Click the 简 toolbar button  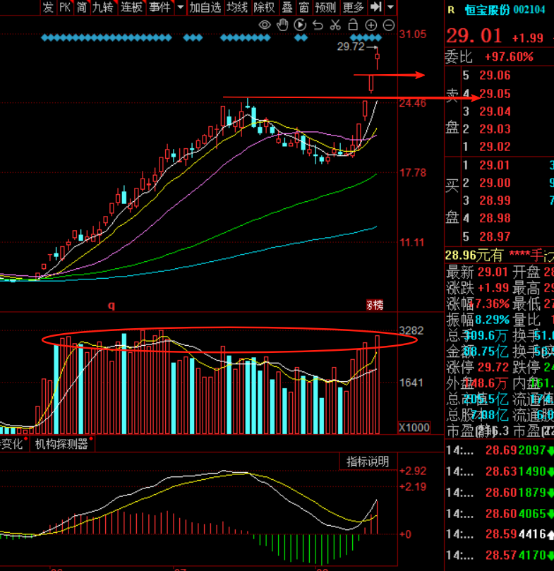coord(82,7)
